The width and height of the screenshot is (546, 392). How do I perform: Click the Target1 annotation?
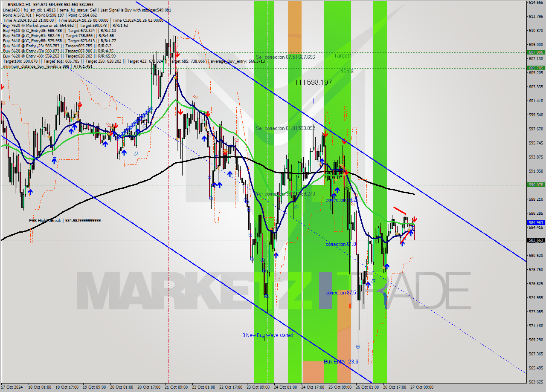pyautogui.click(x=343, y=56)
